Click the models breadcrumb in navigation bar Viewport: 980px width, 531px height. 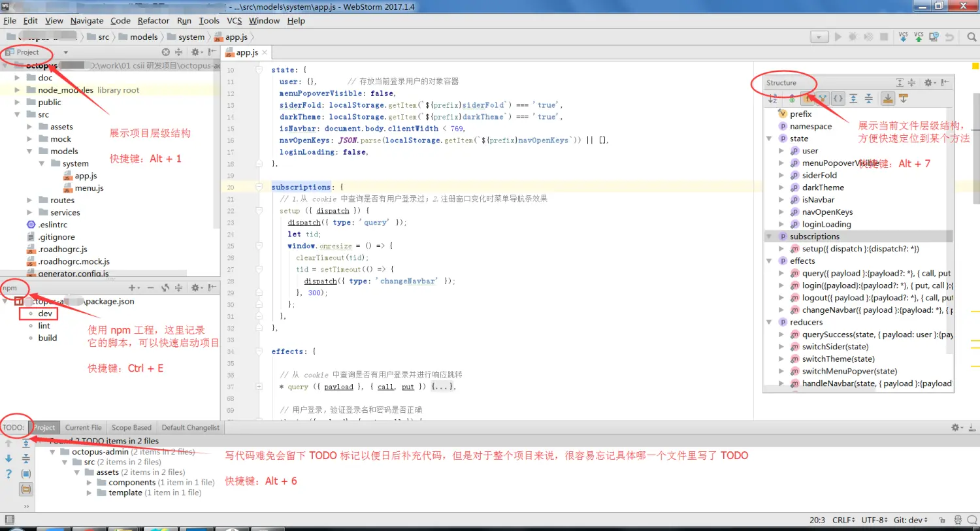tap(139, 37)
